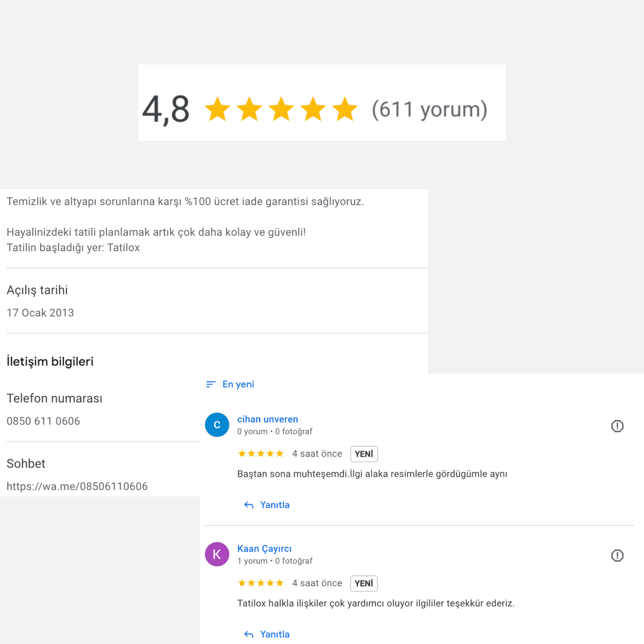Click Yanıtla under Kaan Çayırcı's review
Viewport: 644px width, 644px height.
pos(274,634)
